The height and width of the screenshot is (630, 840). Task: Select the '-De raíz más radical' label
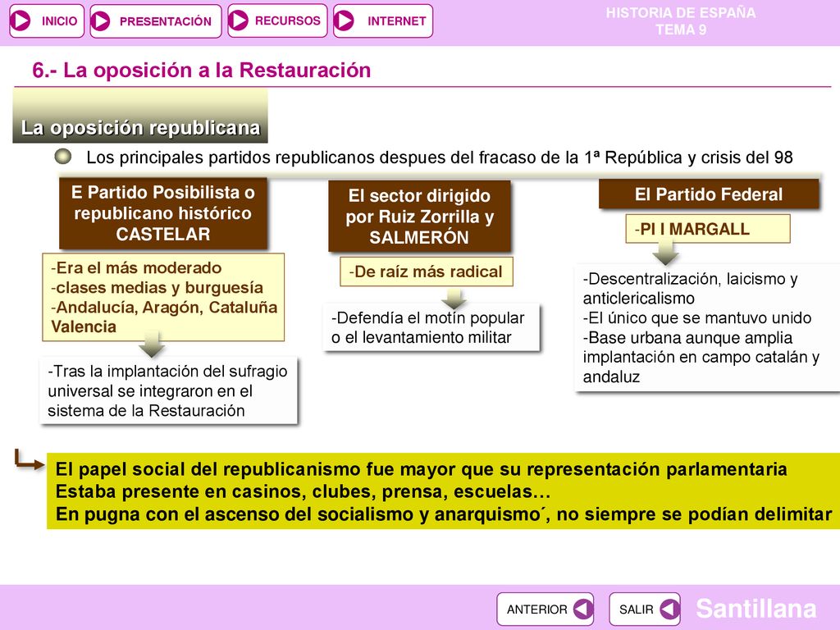(427, 272)
